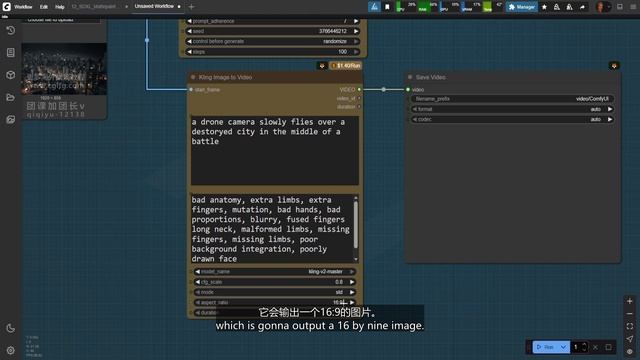
Task: Click the ComfyUI logo icon
Action: click(7, 7)
